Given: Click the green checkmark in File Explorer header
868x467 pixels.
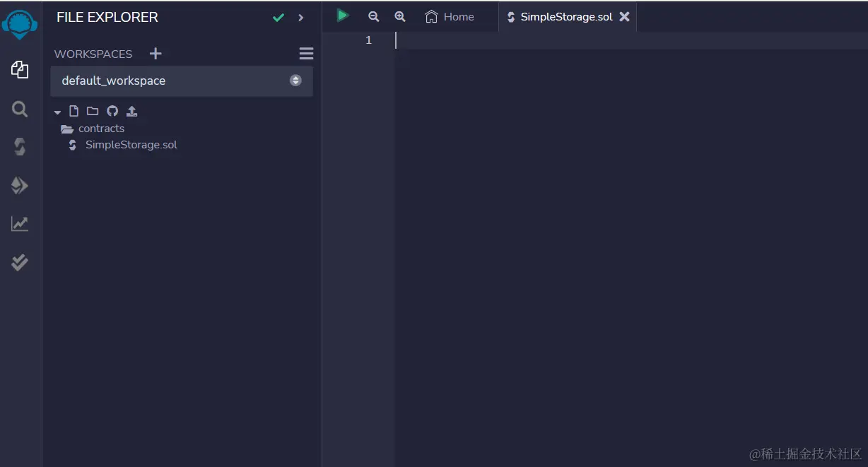Looking at the screenshot, I should click(x=278, y=18).
